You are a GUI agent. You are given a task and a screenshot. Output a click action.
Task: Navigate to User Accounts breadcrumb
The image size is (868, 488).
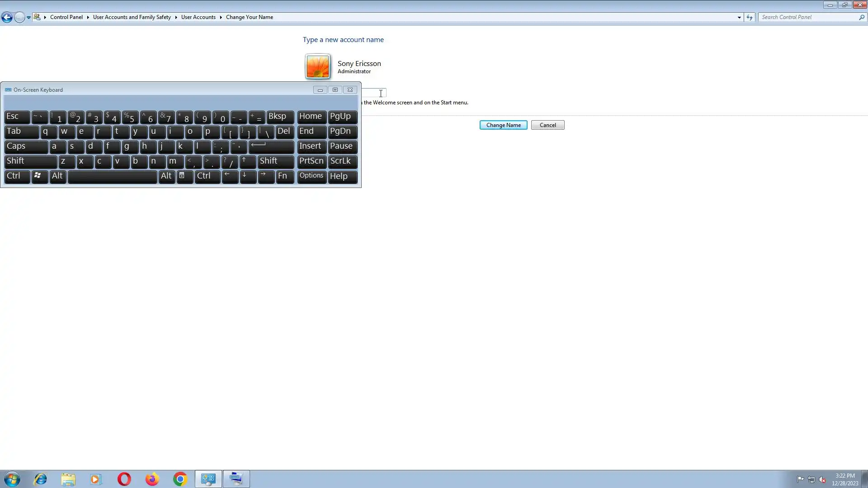(198, 17)
